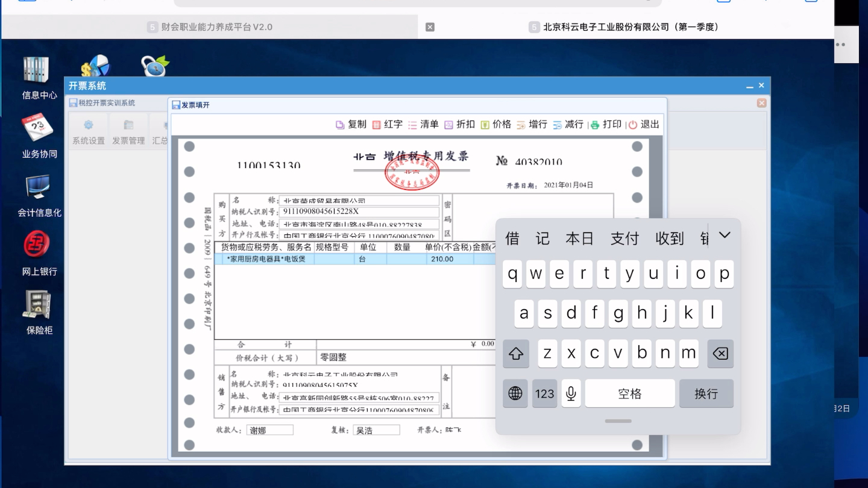Open 保险柜 safe desktop icon
The width and height of the screenshot is (868, 488).
coord(39,312)
